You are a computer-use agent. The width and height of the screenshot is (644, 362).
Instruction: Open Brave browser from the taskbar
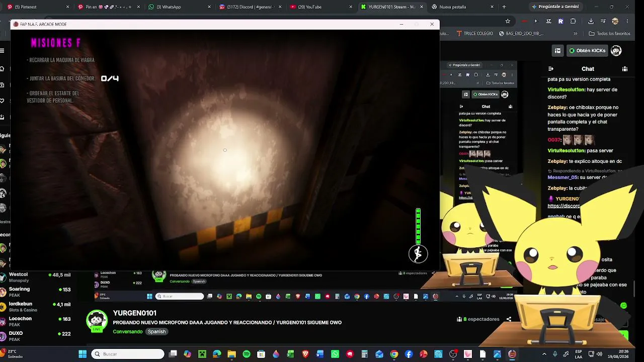point(305,354)
